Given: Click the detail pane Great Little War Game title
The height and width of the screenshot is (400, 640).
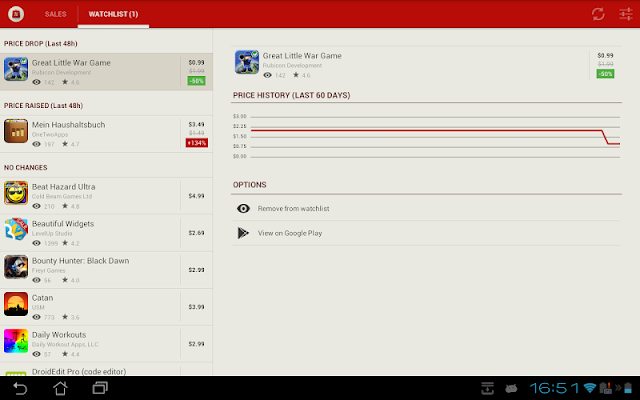Looking at the screenshot, I should [x=302, y=56].
